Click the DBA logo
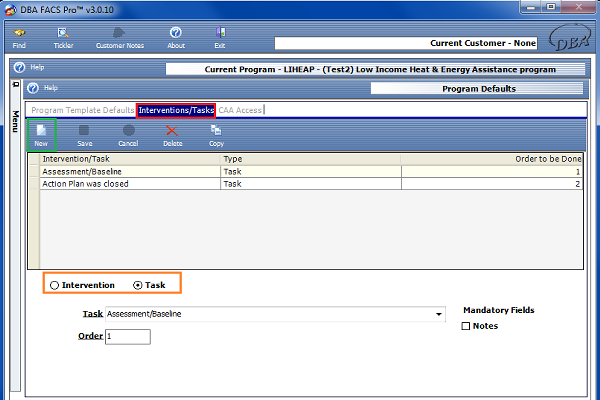Image resolution: width=600 pixels, height=400 pixels. pos(570,38)
